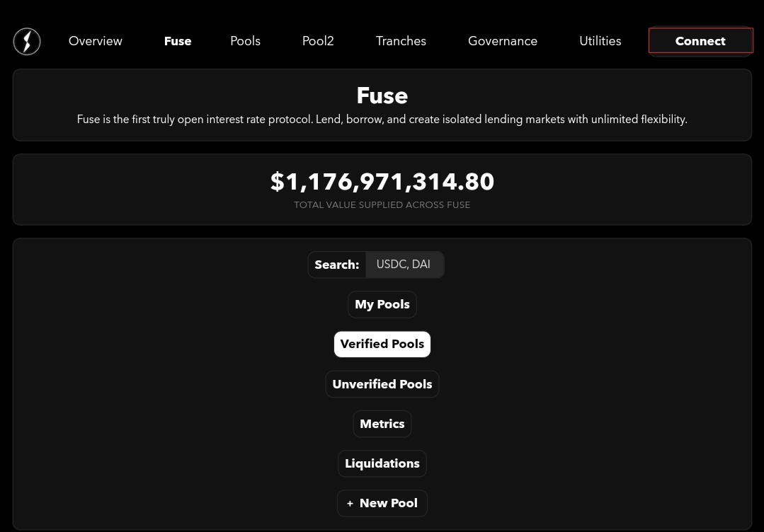Screen dimensions: 764x532
Task: Click the plus icon on New Pool
Action: click(x=350, y=503)
